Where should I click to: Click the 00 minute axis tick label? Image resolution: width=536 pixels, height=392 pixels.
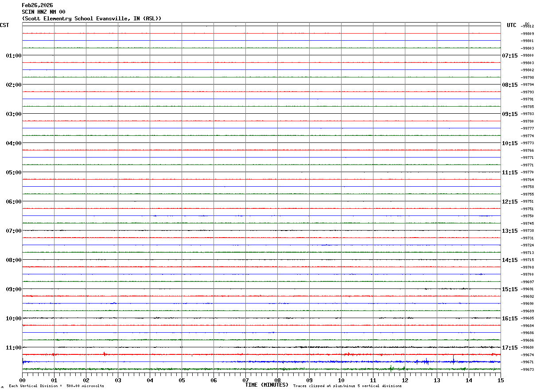[x=22, y=380]
